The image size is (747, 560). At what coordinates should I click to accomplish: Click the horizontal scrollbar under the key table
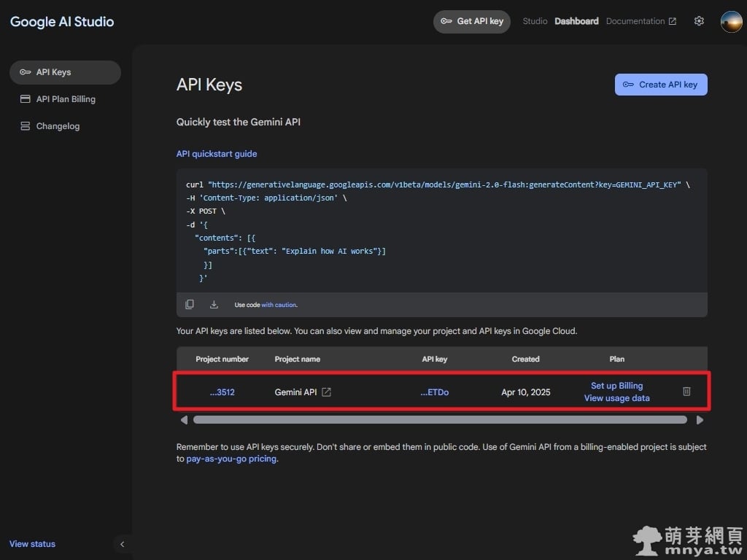[x=440, y=420]
